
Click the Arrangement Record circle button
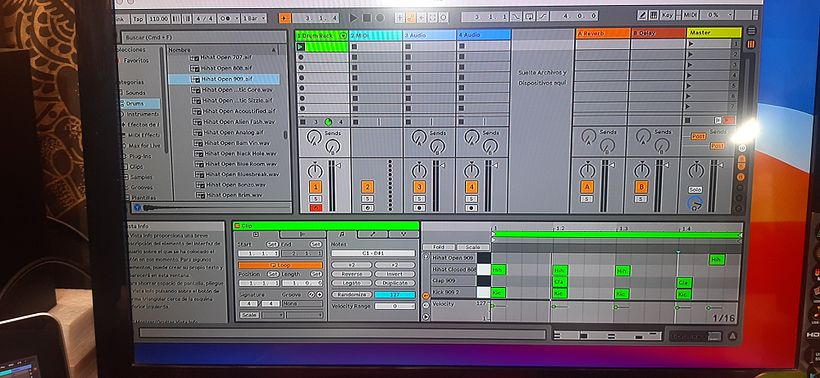click(380, 18)
